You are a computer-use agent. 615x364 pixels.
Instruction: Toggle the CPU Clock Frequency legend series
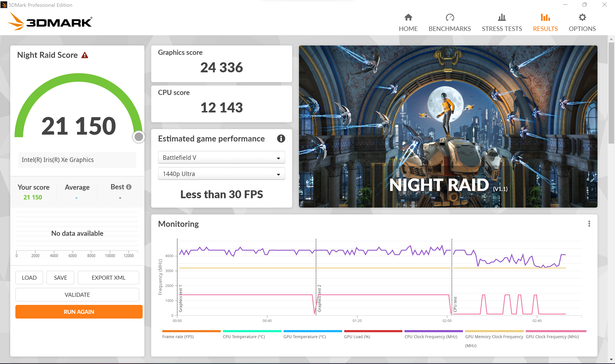(x=431, y=336)
